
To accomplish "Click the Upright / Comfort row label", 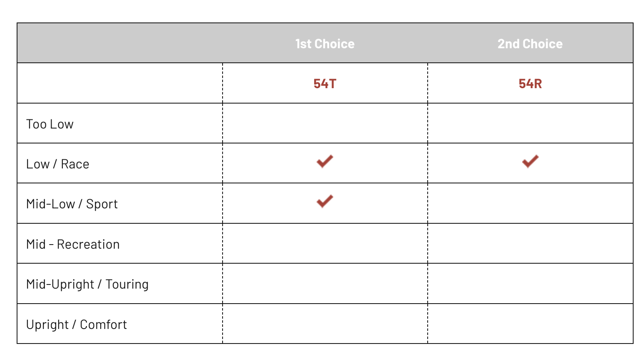I will (x=77, y=324).
